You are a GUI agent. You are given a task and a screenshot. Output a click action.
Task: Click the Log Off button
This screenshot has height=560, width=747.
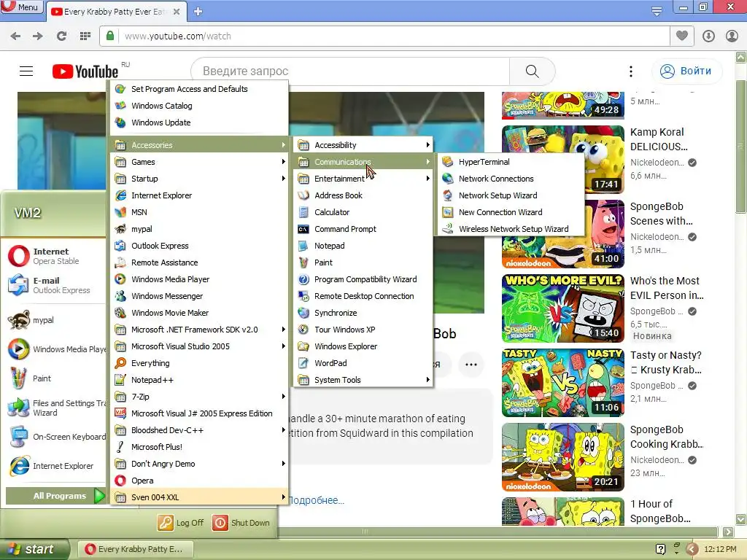click(181, 522)
